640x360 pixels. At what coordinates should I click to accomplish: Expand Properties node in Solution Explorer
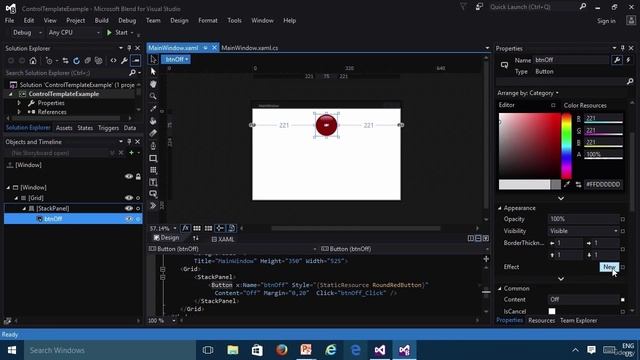pos(19,103)
